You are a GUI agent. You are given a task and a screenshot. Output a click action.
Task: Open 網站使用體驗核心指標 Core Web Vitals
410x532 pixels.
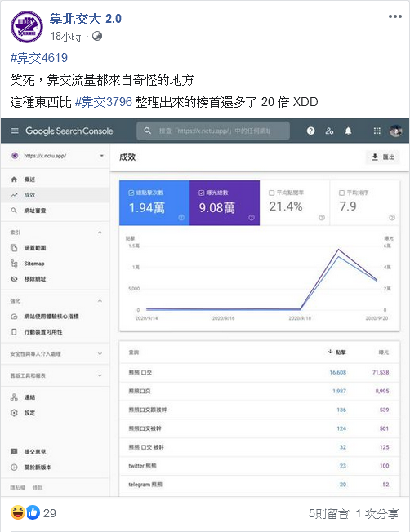coord(56,317)
